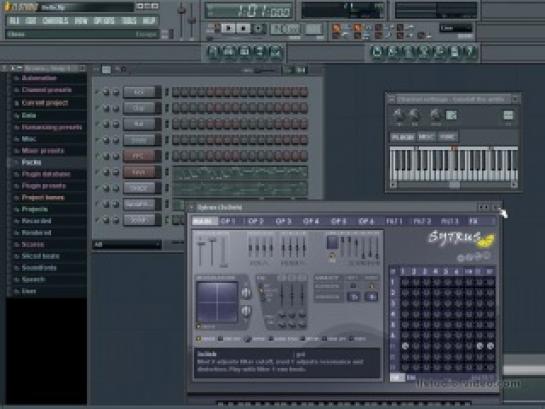Click the tempo display

tap(285, 28)
